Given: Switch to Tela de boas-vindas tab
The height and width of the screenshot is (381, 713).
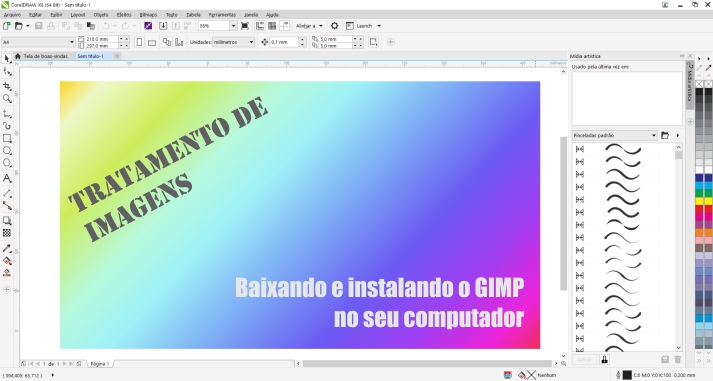Looking at the screenshot, I should (x=41, y=56).
